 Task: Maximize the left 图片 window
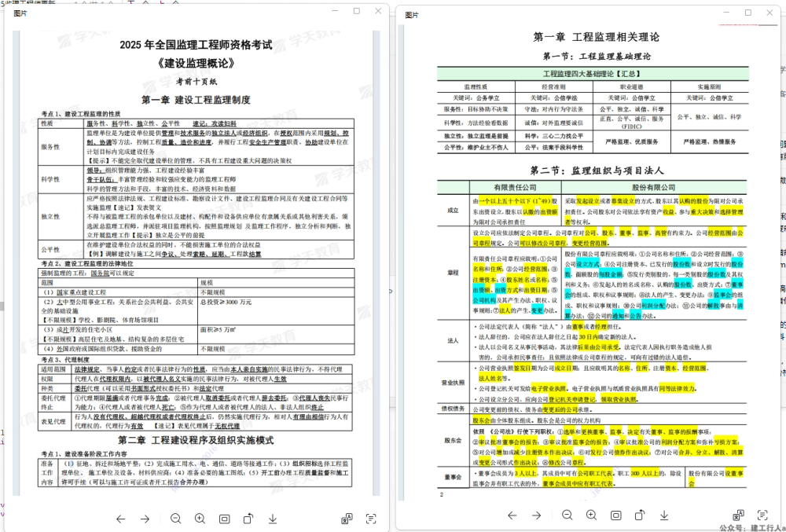[x=357, y=11]
